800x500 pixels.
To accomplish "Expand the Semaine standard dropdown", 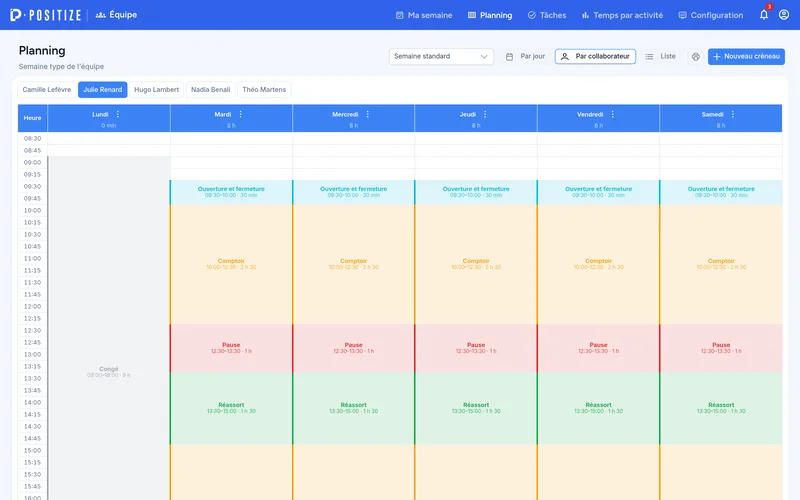I will tap(441, 57).
